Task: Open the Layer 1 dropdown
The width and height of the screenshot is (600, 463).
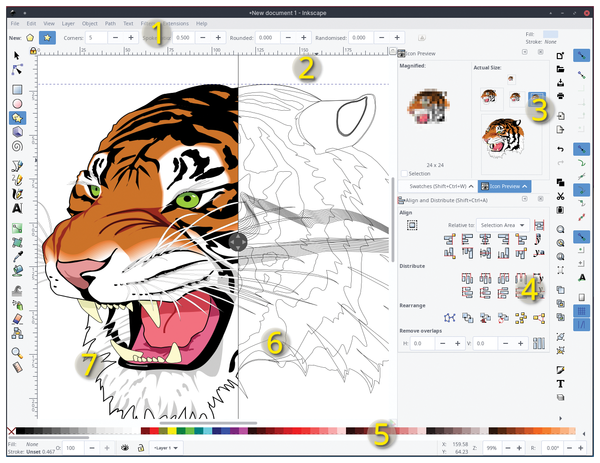Action: click(x=166, y=448)
